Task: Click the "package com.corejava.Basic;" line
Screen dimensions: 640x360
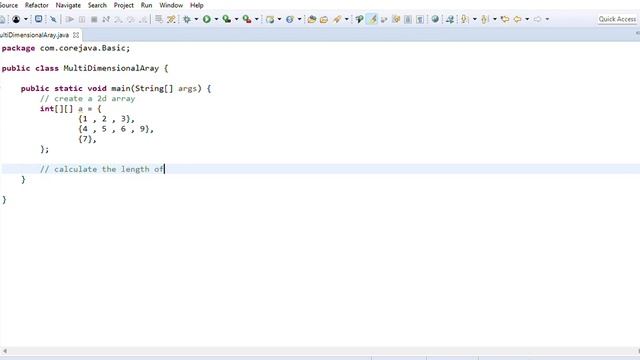Action: coord(66,48)
